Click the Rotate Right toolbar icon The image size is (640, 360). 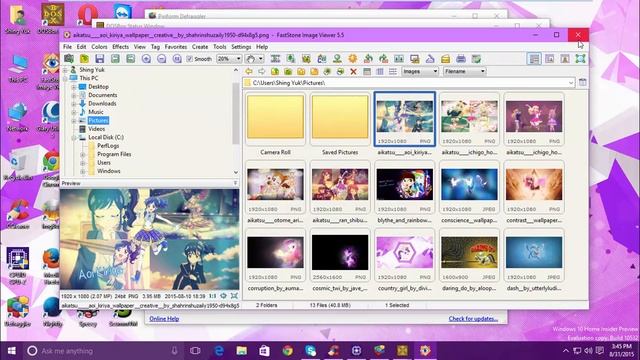click(384, 59)
